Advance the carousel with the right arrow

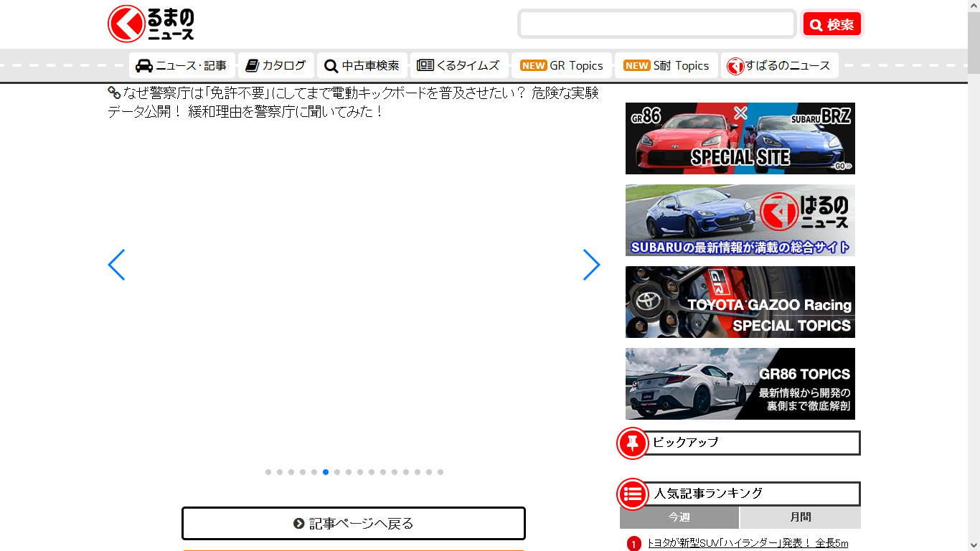(591, 265)
